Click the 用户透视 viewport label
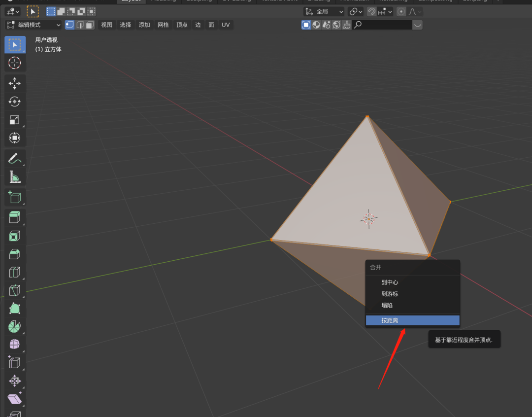532x417 pixels. [46, 40]
